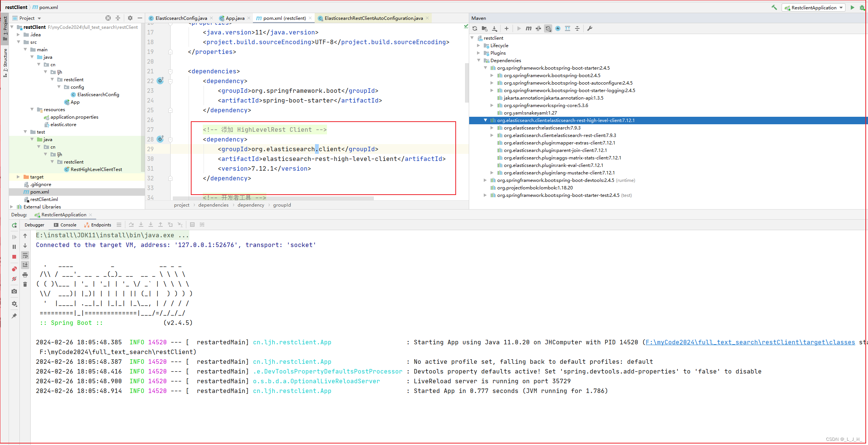
Task: Open target\classes path link in console
Action: click(750, 342)
